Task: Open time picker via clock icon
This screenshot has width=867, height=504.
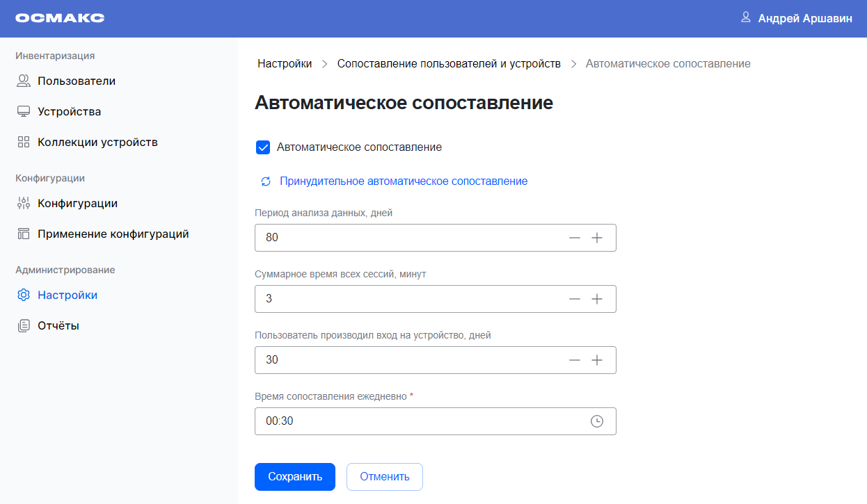Action: (596, 421)
